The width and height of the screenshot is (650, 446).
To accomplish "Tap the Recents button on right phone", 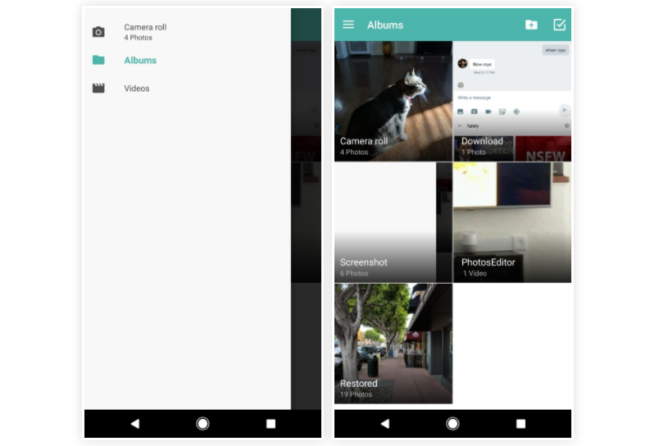I will tap(521, 424).
